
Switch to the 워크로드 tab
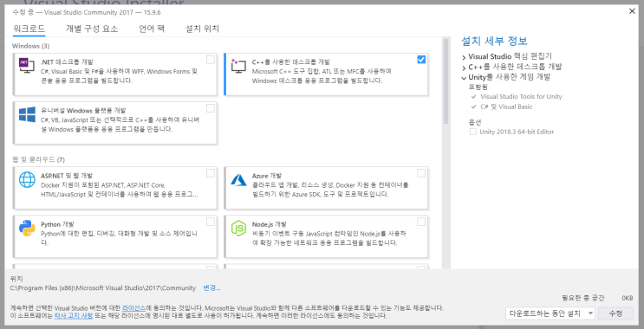coord(29,29)
